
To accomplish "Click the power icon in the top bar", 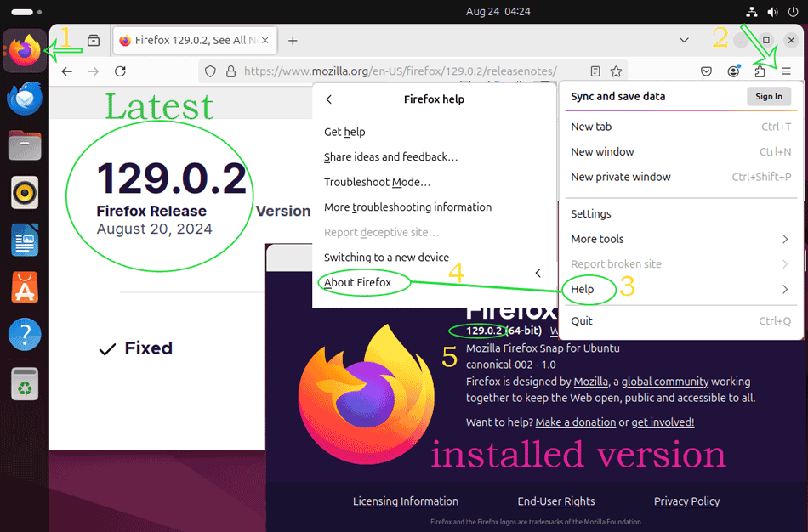I will tap(793, 11).
